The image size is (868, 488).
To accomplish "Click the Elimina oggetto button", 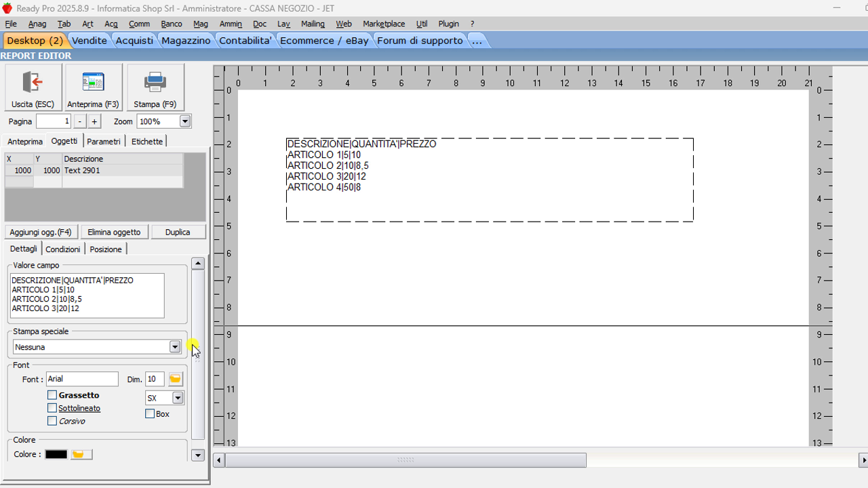I will coord(114,232).
